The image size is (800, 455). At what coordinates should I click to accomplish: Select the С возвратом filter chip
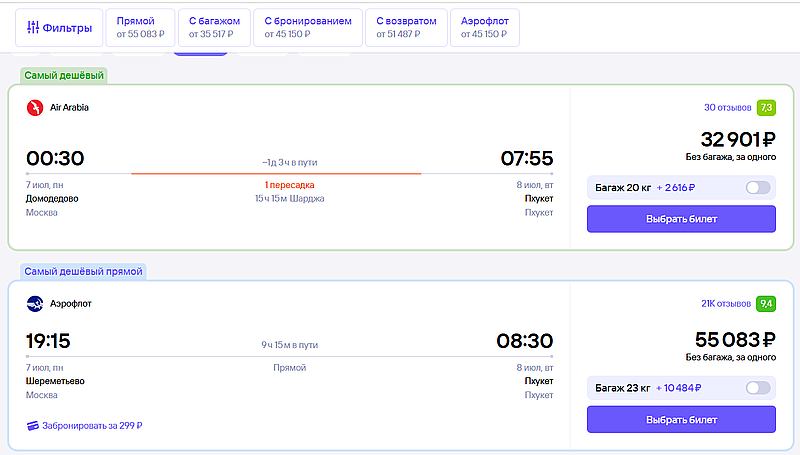point(406,28)
